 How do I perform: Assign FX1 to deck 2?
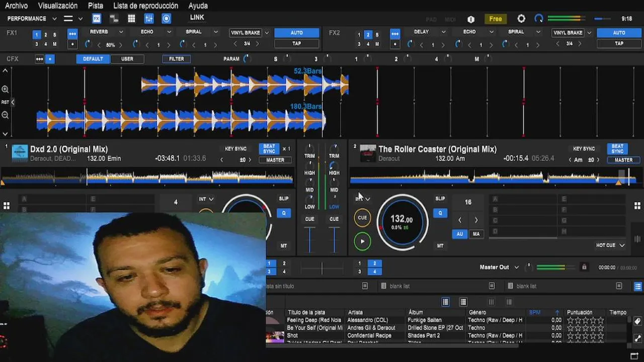pos(46,35)
